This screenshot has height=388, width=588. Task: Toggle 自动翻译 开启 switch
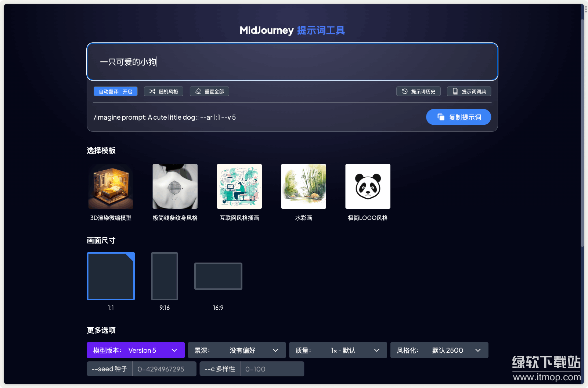pyautogui.click(x=115, y=91)
